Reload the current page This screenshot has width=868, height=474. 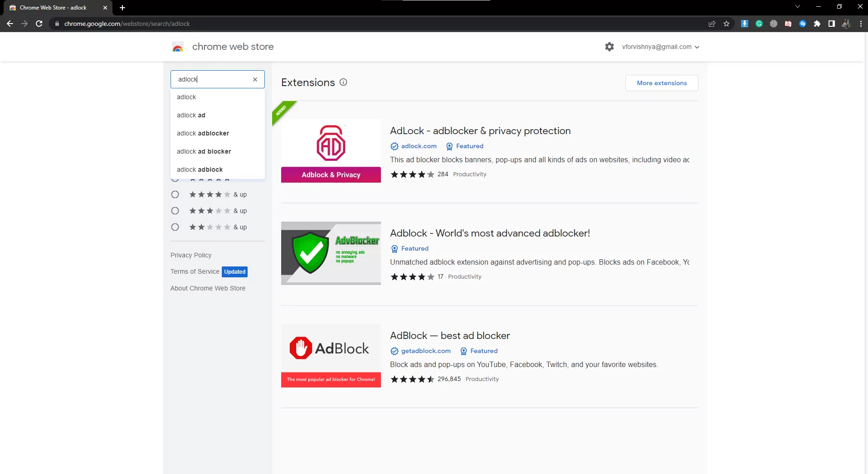click(39, 24)
